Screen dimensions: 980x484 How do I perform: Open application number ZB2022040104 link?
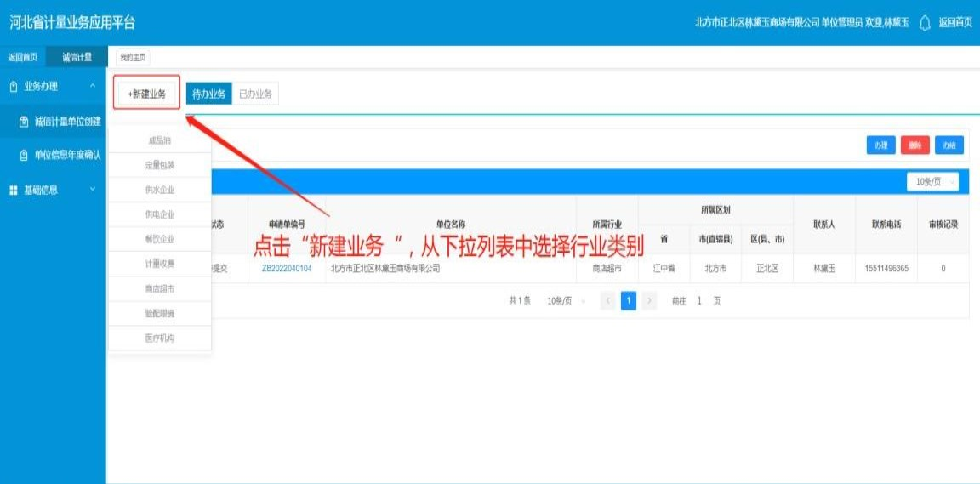point(287,268)
